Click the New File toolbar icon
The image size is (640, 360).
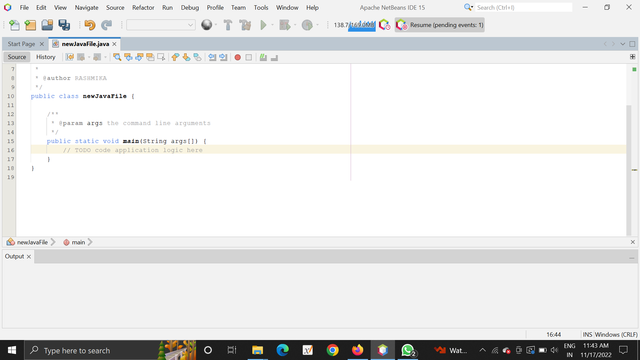14,25
